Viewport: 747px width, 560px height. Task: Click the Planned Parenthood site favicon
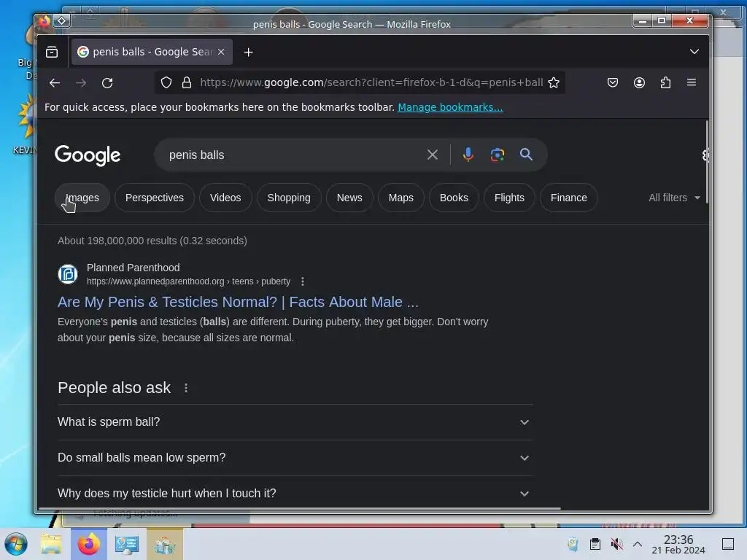pos(68,274)
